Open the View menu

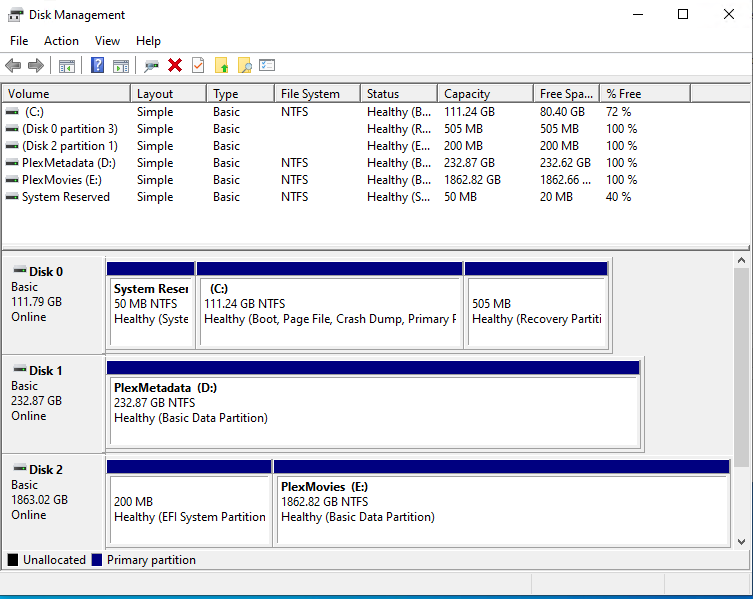(107, 41)
